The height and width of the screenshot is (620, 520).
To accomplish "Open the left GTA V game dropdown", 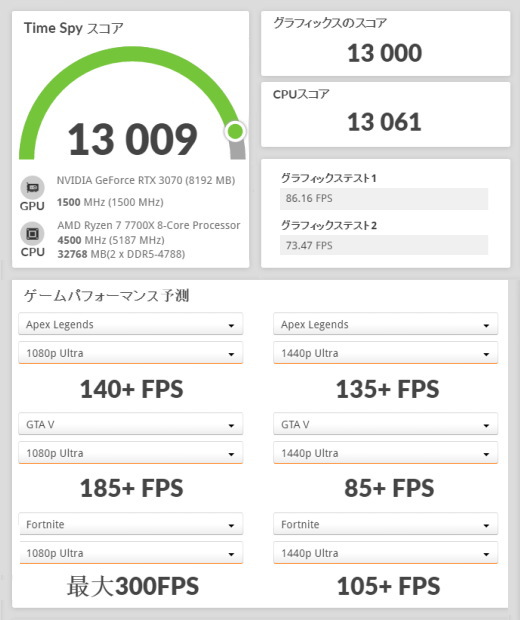I will pos(130,424).
